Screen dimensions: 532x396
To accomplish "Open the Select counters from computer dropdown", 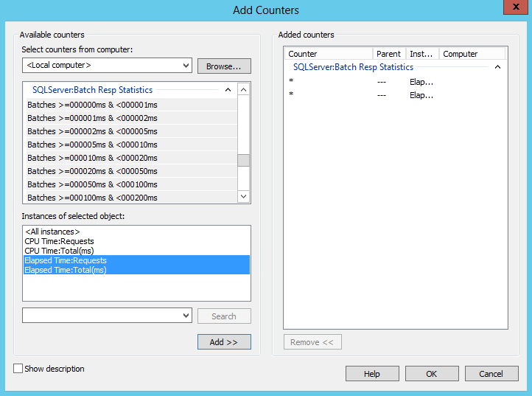I will [x=186, y=65].
